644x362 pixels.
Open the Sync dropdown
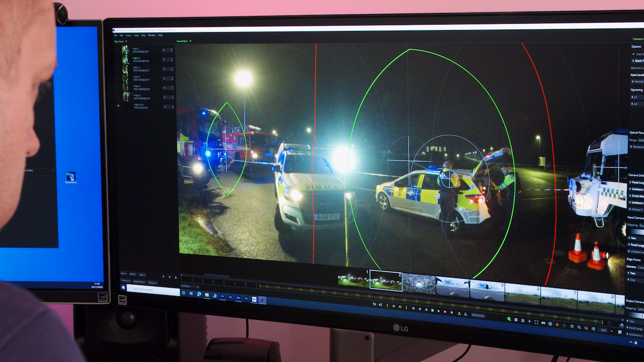point(123,274)
